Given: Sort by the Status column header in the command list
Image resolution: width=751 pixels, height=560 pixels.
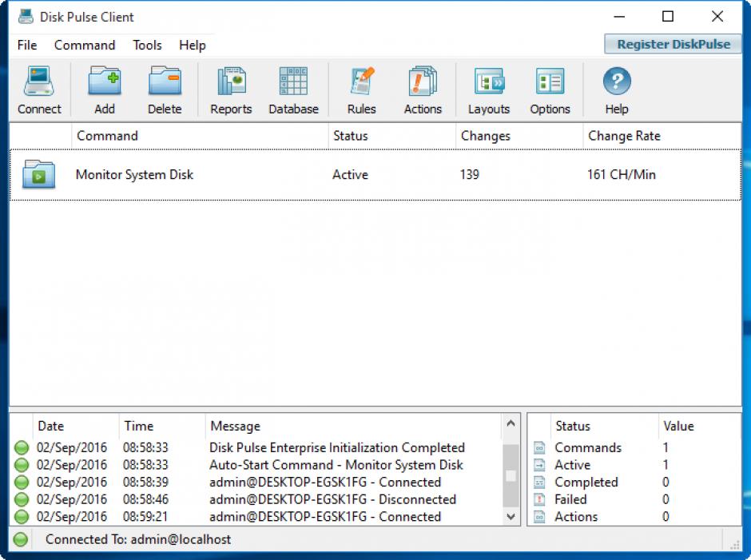Looking at the screenshot, I should (x=392, y=136).
